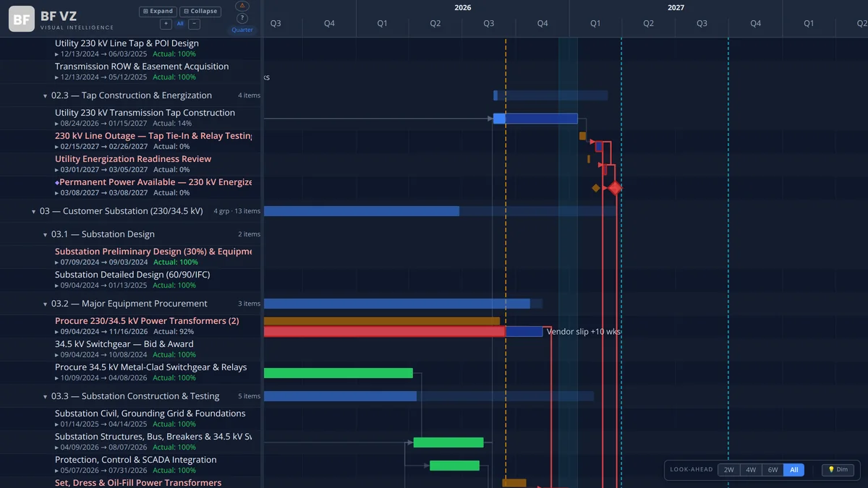Click dates '02/15/2027 → 02/26/2027'
The height and width of the screenshot is (488, 868).
pyautogui.click(x=104, y=147)
